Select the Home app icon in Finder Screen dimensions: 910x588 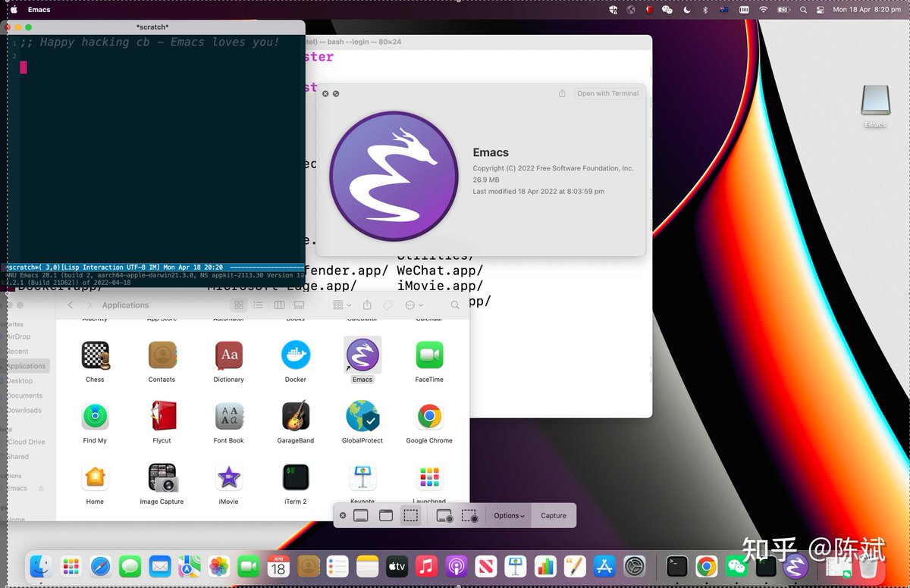click(x=95, y=477)
